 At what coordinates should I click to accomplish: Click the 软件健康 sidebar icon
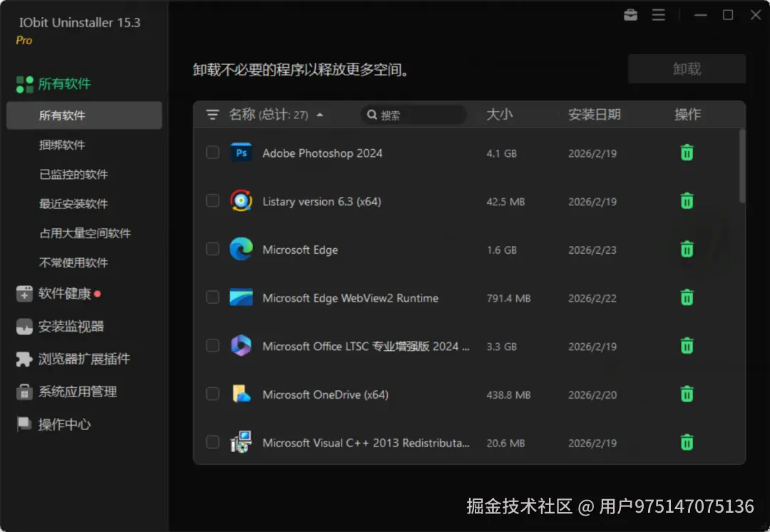click(24, 294)
